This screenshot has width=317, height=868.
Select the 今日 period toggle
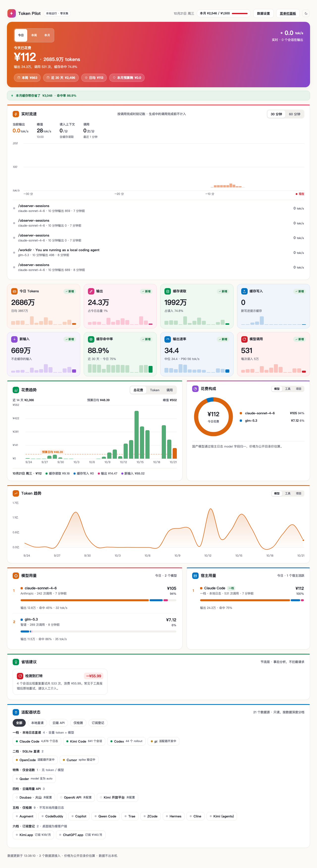click(x=21, y=35)
